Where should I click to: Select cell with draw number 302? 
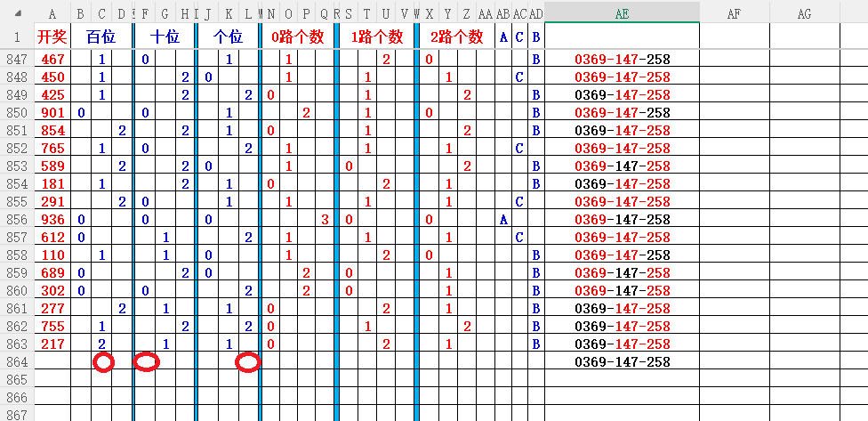tap(52, 291)
